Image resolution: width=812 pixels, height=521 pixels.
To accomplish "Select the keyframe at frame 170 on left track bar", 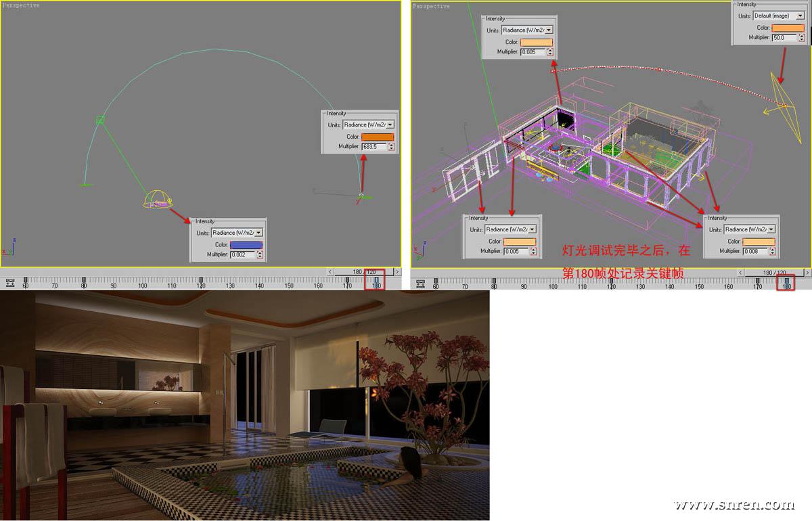I will pos(347,279).
